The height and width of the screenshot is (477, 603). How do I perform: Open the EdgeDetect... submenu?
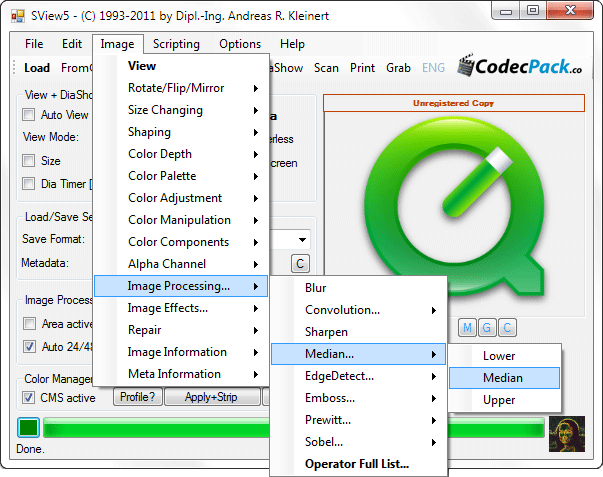[x=358, y=376]
